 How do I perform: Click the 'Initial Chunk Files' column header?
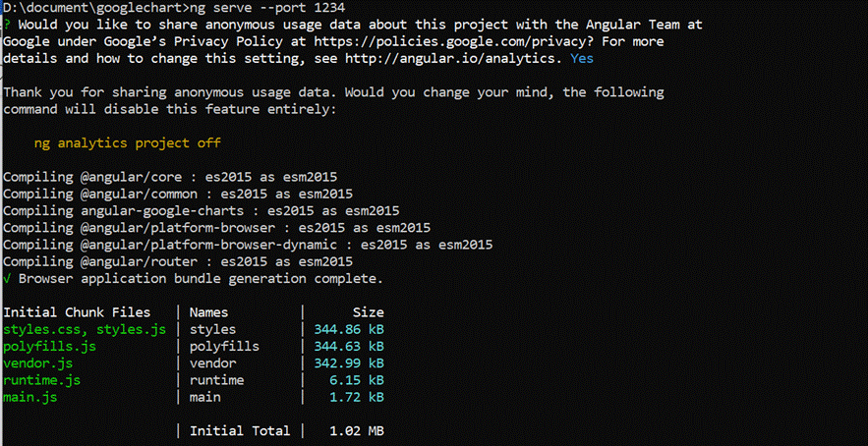(x=77, y=312)
